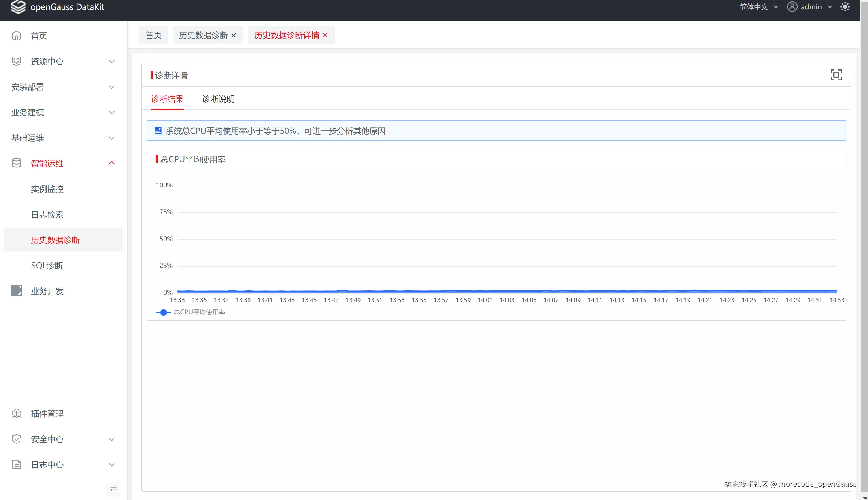Click the 智能运维 database icon
Screen dimensions: 868x500
pyautogui.click(x=16, y=163)
